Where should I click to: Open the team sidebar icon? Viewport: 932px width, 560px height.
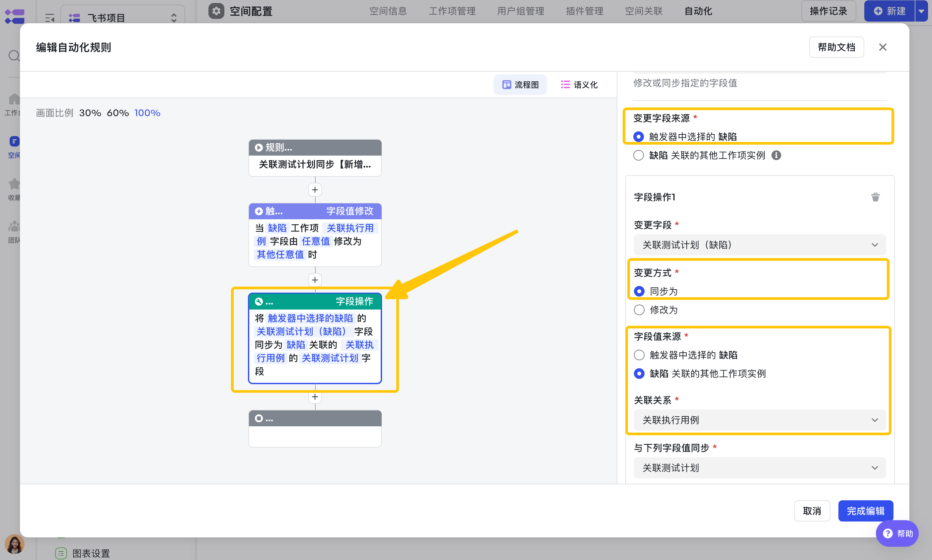[14, 226]
